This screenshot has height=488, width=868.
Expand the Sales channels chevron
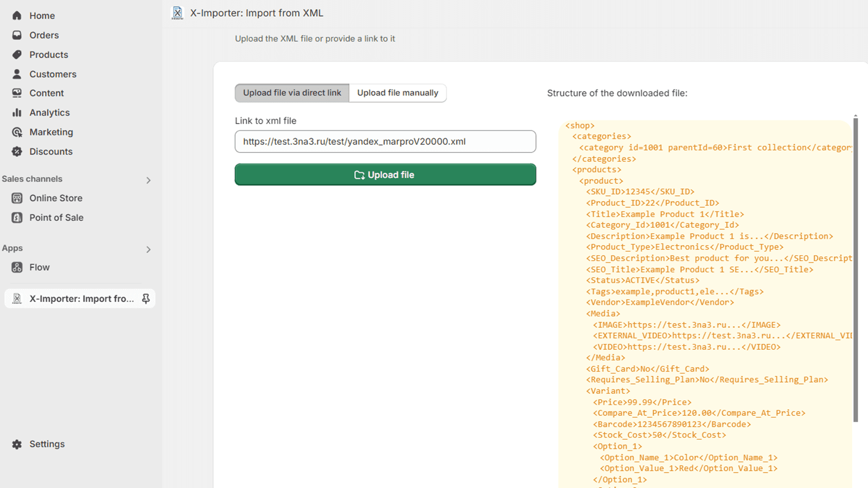148,180
